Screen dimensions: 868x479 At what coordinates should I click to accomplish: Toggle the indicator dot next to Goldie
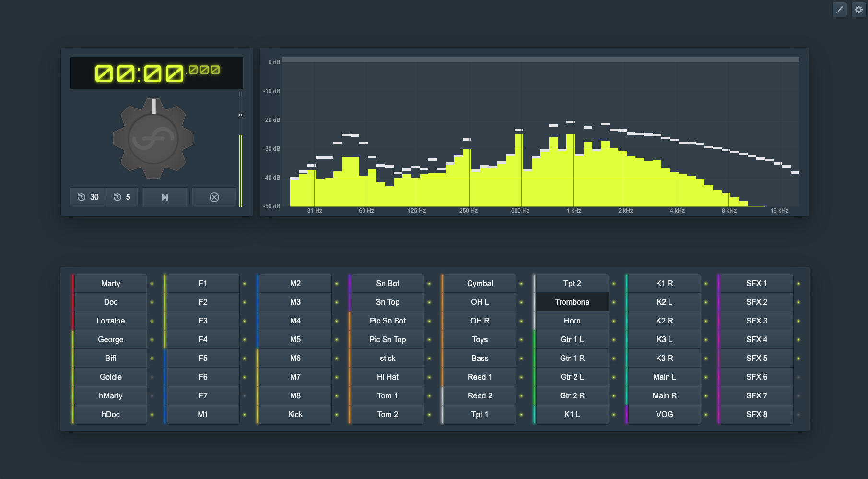[152, 377]
